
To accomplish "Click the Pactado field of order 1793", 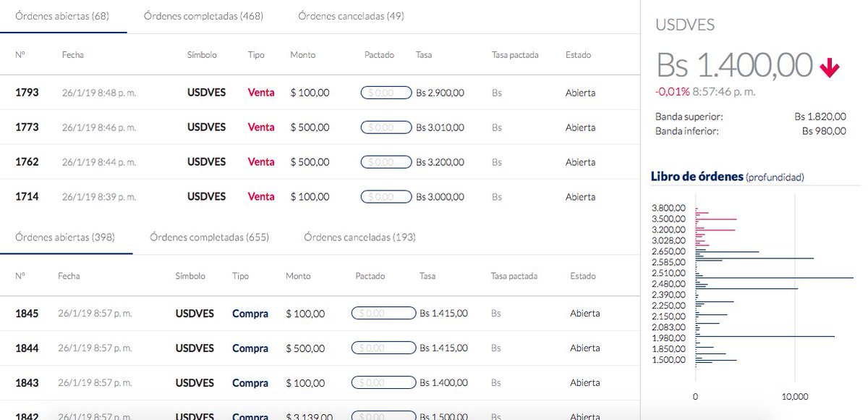I will tap(386, 93).
